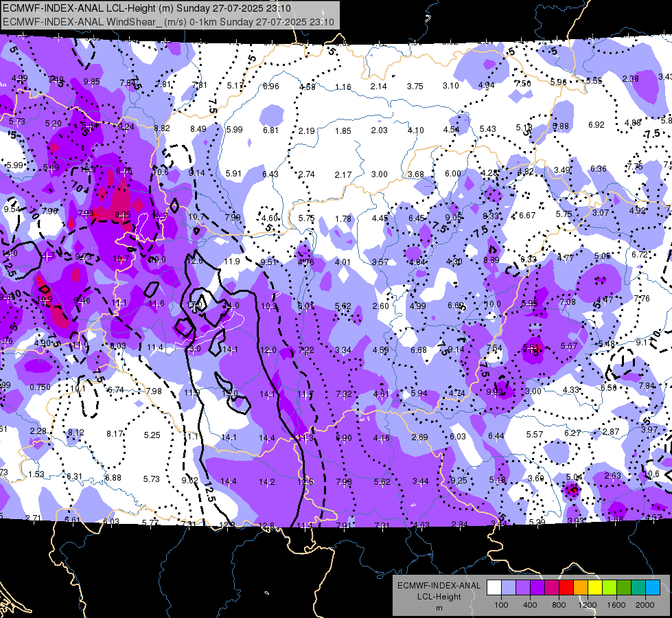
Task: Click the wind shear value 8.12
Action: click(76, 433)
